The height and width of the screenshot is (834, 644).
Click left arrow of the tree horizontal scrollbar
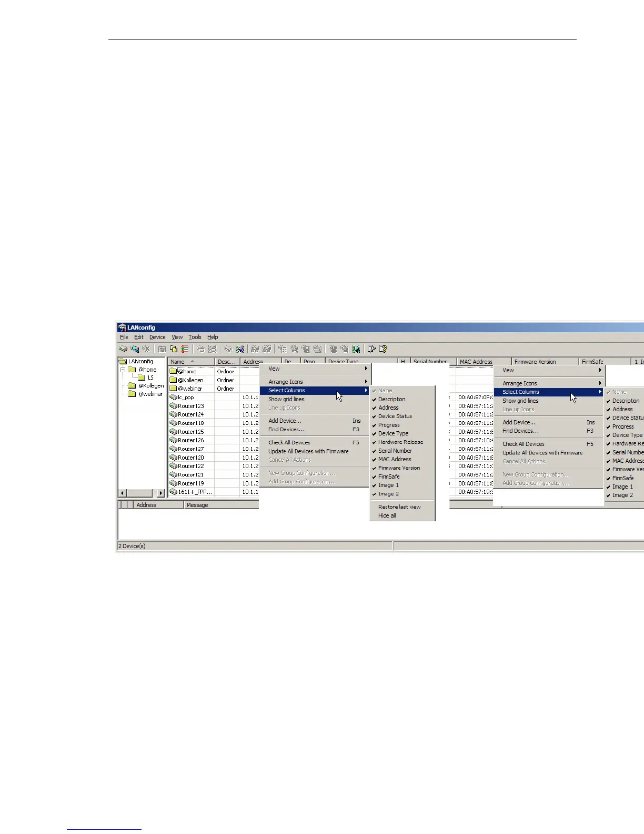pyautogui.click(x=123, y=493)
